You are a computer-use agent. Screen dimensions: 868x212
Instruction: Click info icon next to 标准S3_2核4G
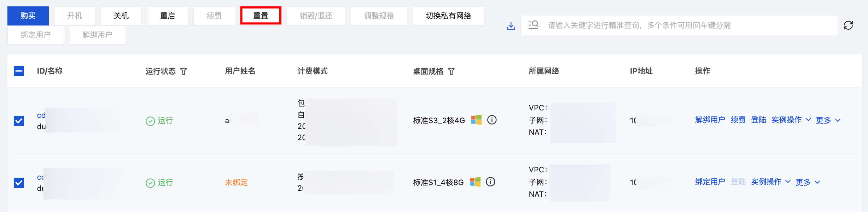pyautogui.click(x=492, y=120)
